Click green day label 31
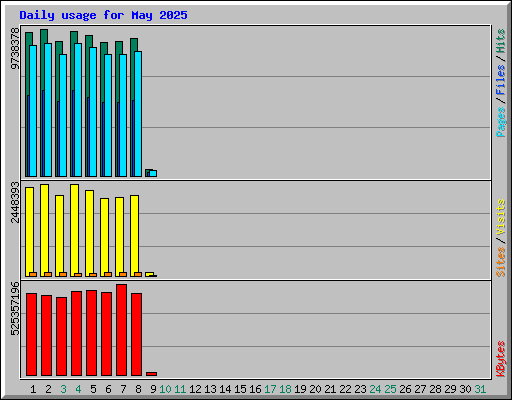 coord(480,389)
